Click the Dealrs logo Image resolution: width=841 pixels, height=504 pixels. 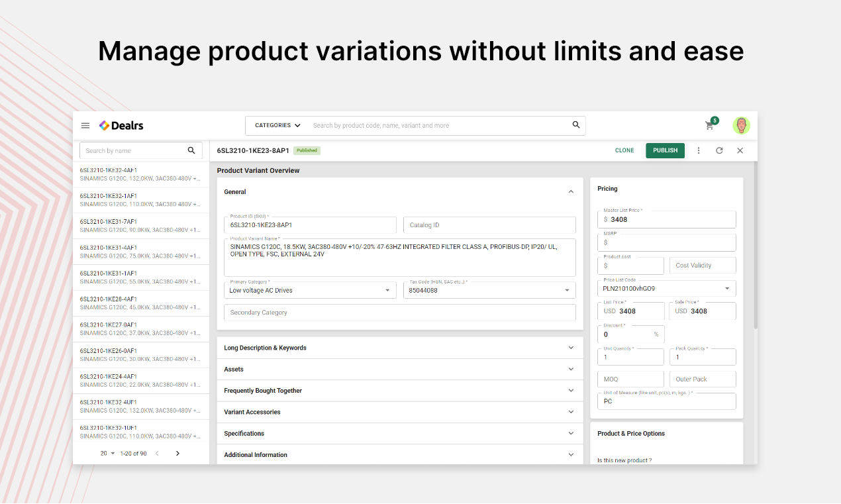point(121,125)
